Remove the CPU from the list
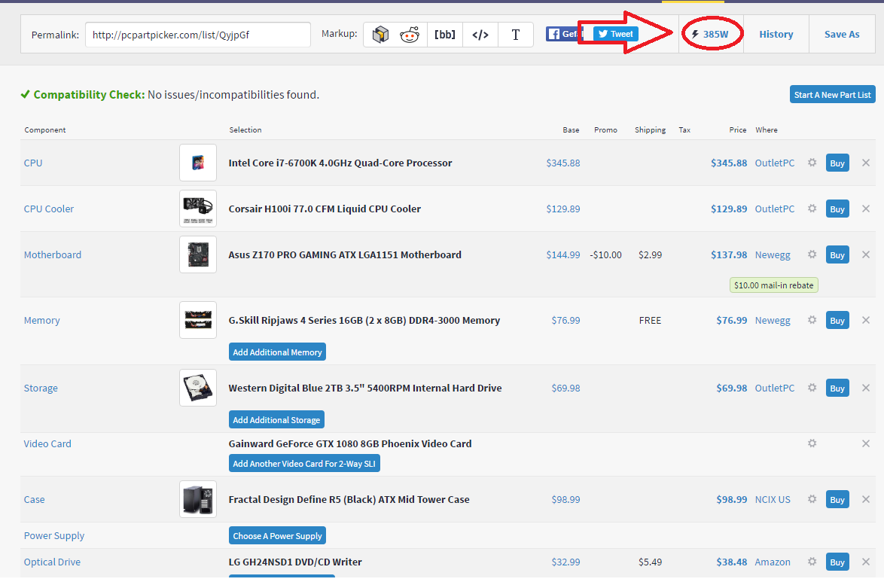 (x=866, y=163)
